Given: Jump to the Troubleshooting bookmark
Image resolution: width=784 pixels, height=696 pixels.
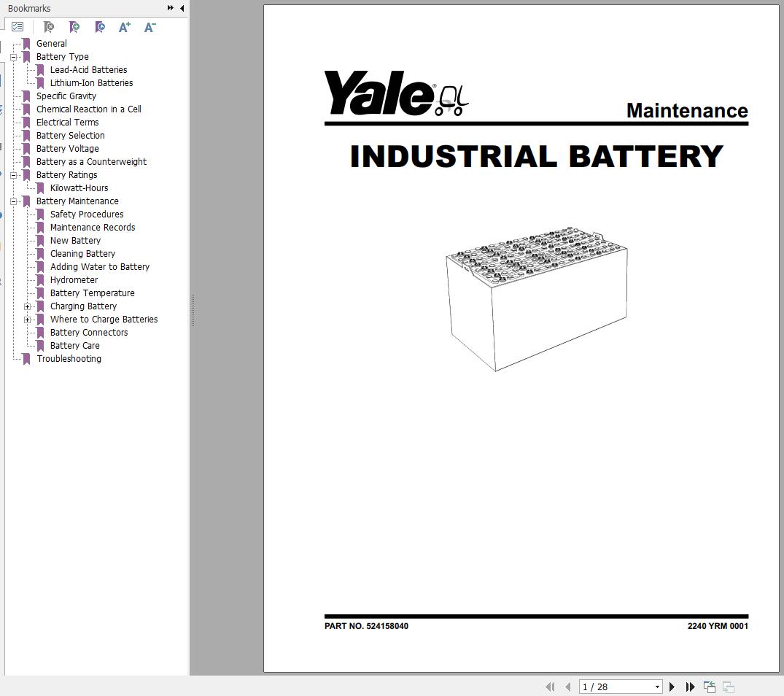Looking at the screenshot, I should 69,358.
